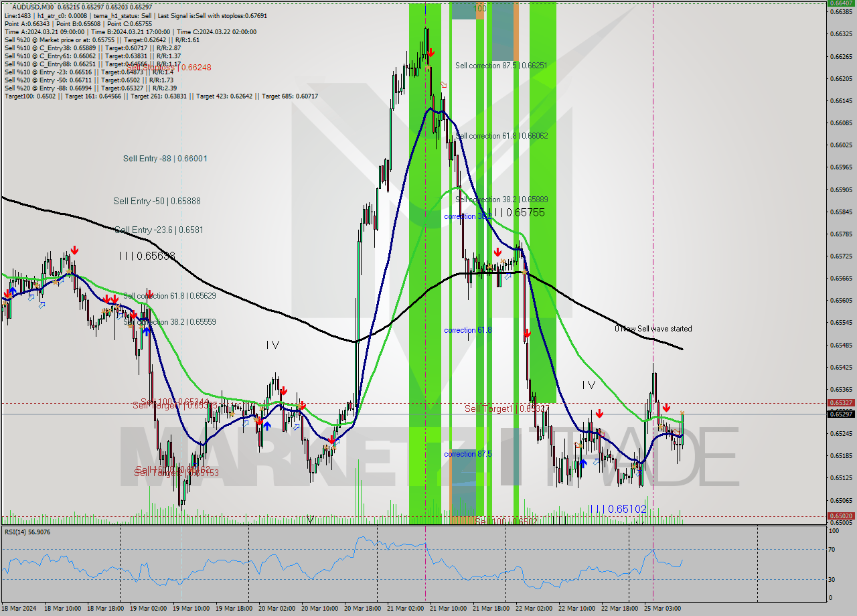Screen dimensions: 857x616
Task: Click the blue 'correction 38.2' label
Action: [x=467, y=216]
